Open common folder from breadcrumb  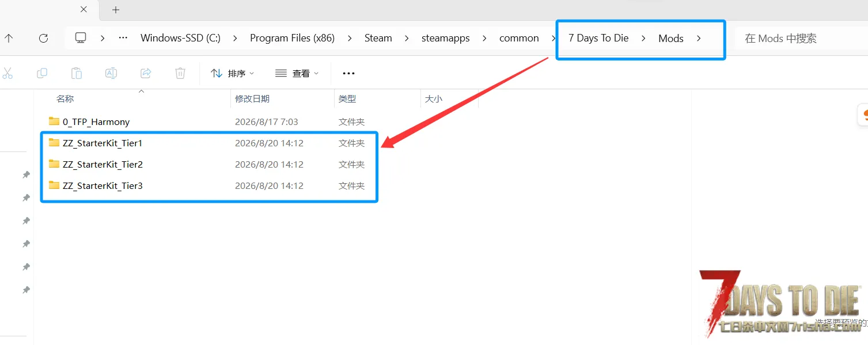519,38
